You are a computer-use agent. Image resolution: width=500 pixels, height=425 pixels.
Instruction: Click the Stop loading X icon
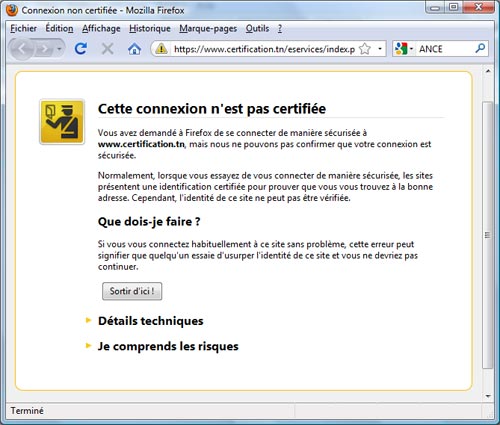(x=107, y=49)
